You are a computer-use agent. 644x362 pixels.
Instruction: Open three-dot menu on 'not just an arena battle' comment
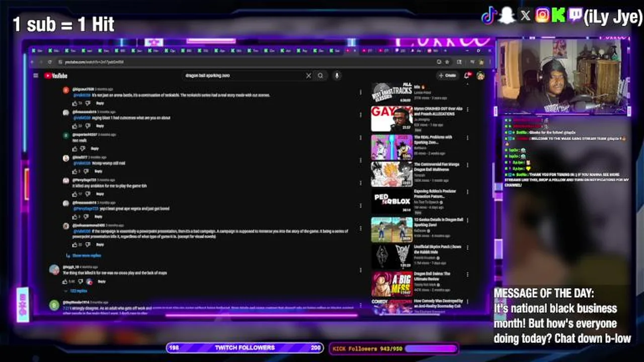(360, 93)
